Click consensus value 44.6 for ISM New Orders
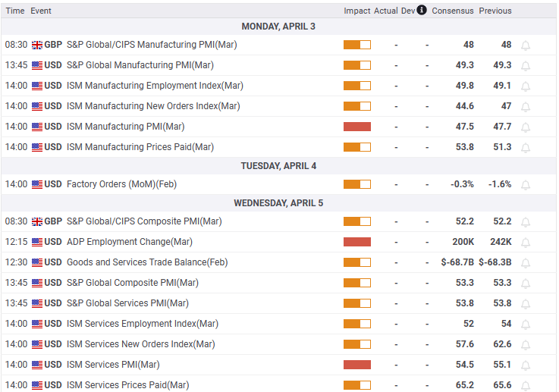The image size is (559, 392). 465,106
